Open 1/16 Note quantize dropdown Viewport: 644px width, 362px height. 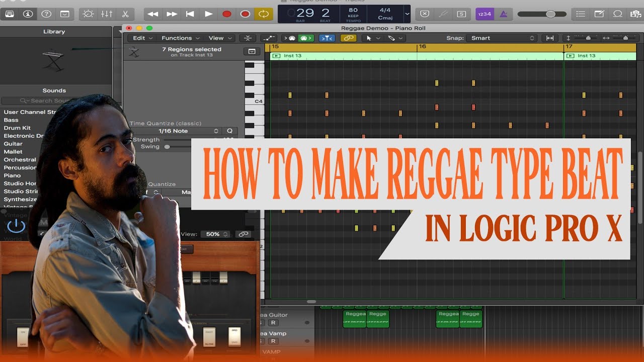coord(175,131)
